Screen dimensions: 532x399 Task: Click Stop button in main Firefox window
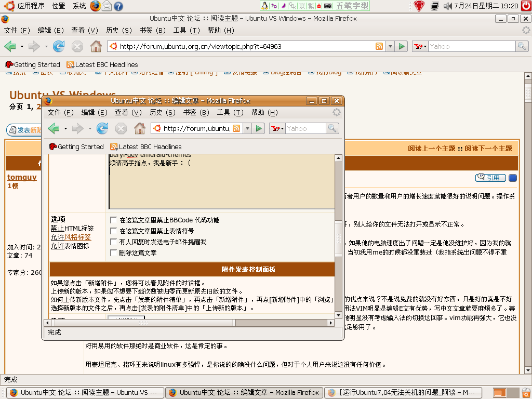point(77,46)
